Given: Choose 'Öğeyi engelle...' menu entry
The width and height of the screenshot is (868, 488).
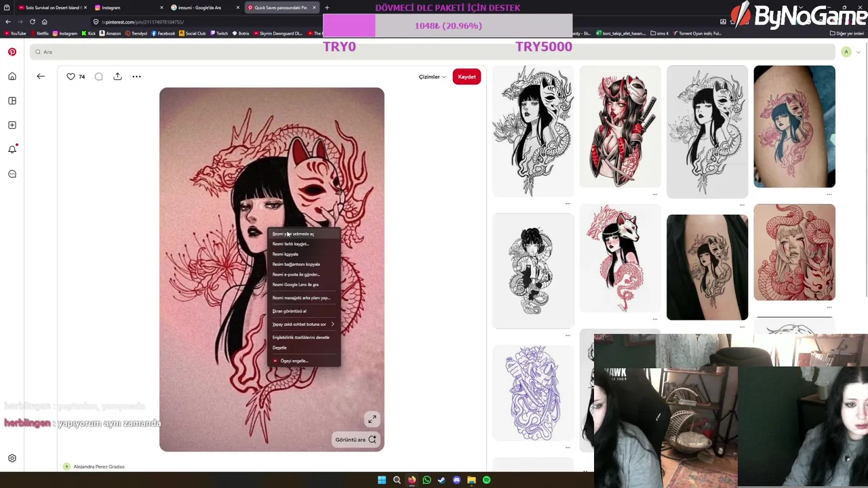Looking at the screenshot, I should 303,361.
